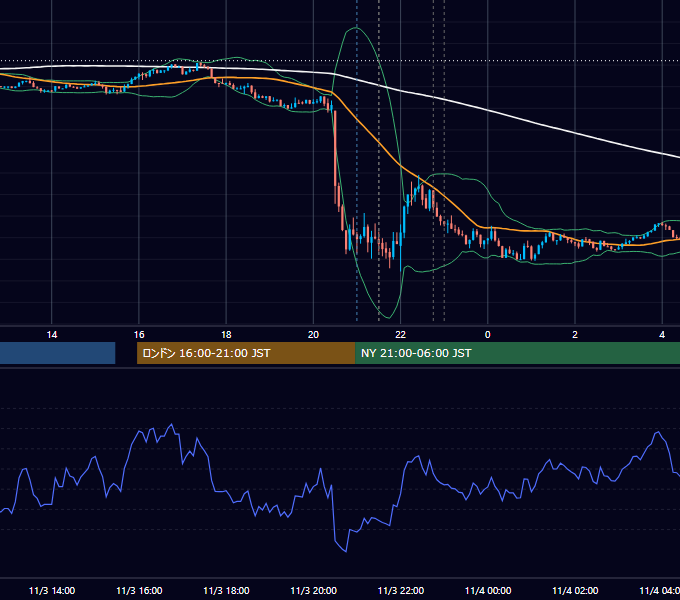Click the 14 hour label on price chart axis
The image size is (680, 600).
click(x=52, y=335)
